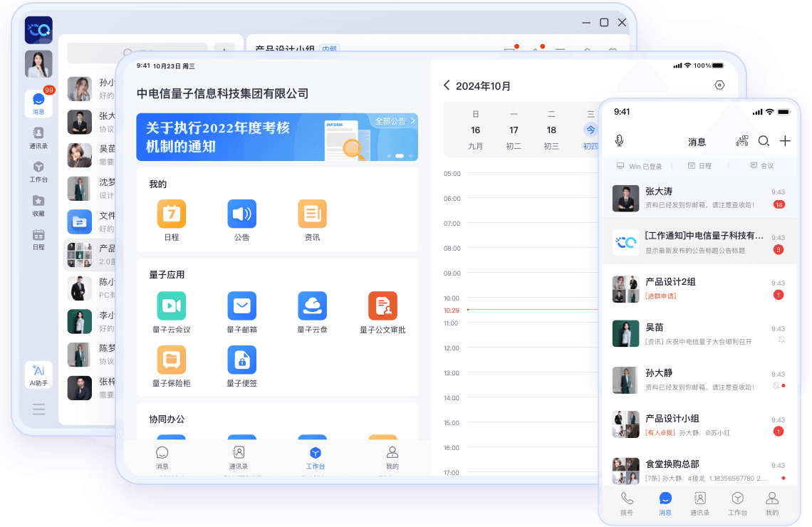Switch to the 我的 tab on tablet
The height and width of the screenshot is (527, 812).
pos(391,456)
